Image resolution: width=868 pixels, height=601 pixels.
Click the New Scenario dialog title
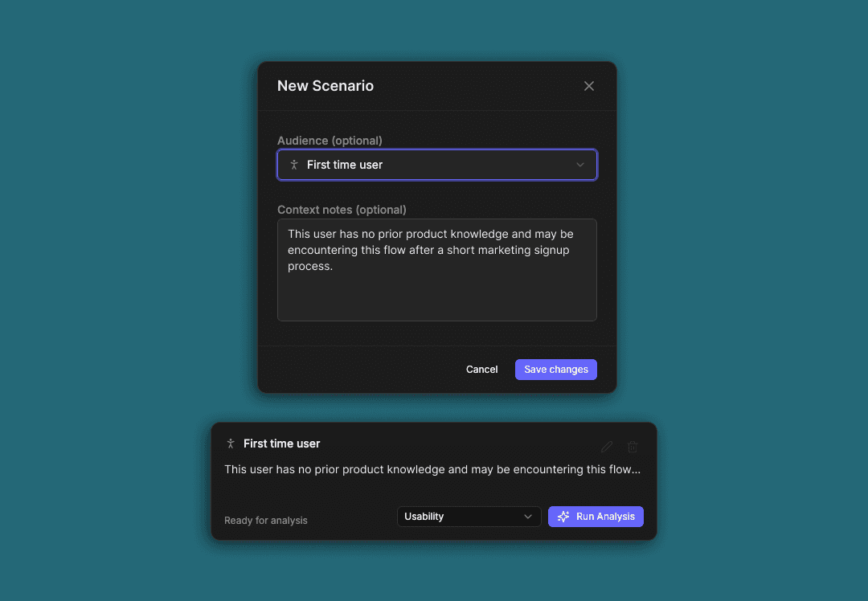point(325,86)
